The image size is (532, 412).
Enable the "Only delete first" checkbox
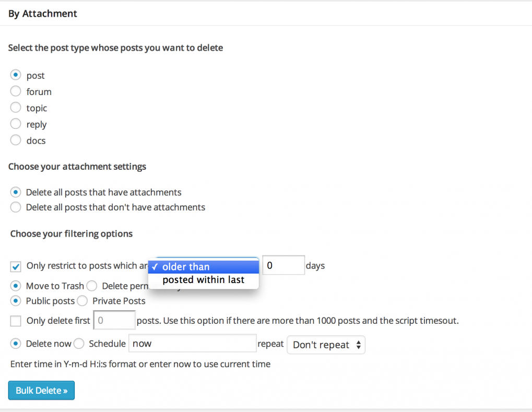[x=15, y=321]
